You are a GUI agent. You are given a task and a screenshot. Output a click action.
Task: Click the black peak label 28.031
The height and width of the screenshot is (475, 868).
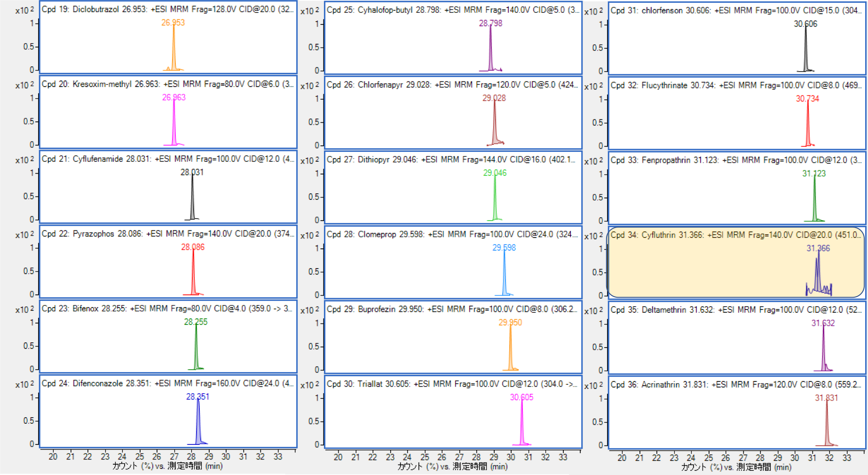click(192, 172)
